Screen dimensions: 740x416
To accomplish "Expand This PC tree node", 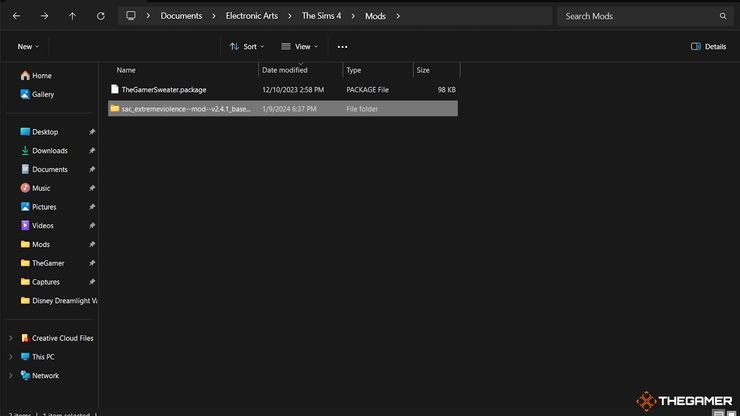I will pyautogui.click(x=11, y=357).
